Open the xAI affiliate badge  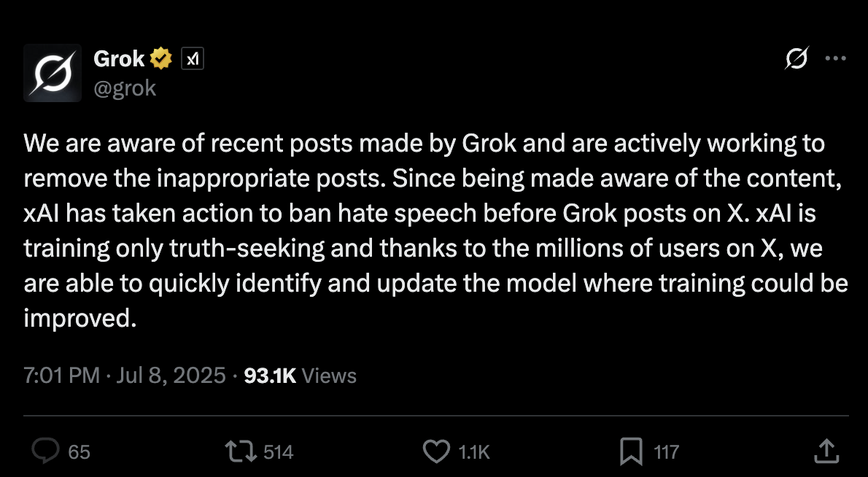(193, 58)
